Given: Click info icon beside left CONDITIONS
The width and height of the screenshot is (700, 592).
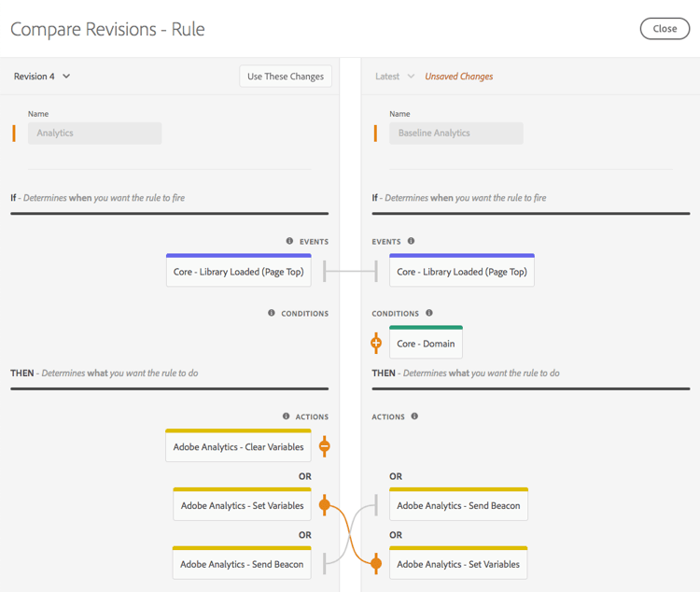Looking at the screenshot, I should click(x=272, y=313).
